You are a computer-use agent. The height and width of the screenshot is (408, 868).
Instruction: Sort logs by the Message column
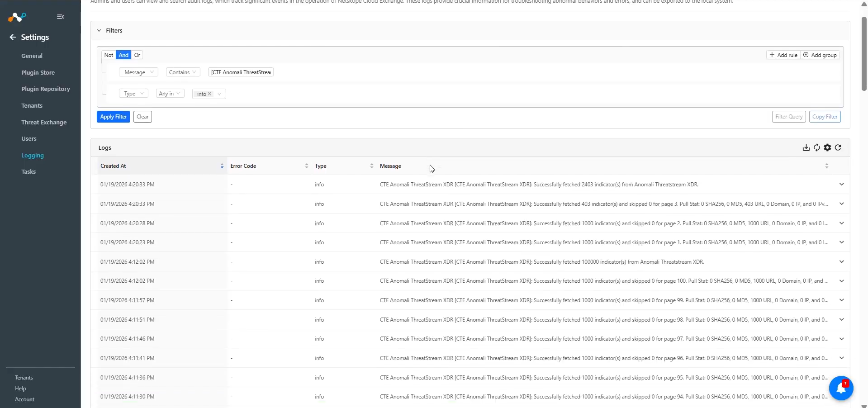pos(826,166)
